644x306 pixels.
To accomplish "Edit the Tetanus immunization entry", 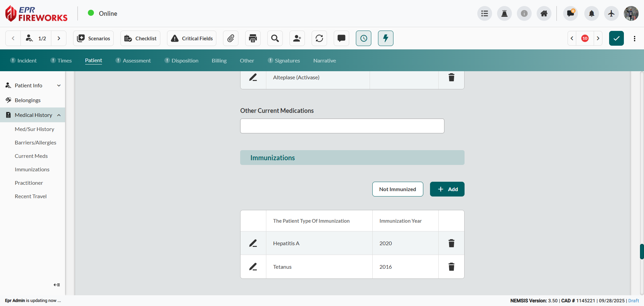I will pyautogui.click(x=253, y=267).
